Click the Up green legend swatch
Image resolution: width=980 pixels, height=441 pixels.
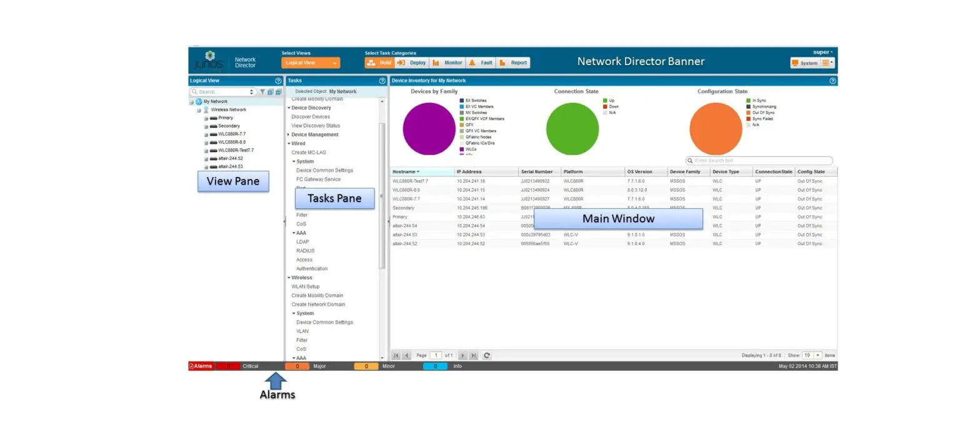[x=605, y=100]
